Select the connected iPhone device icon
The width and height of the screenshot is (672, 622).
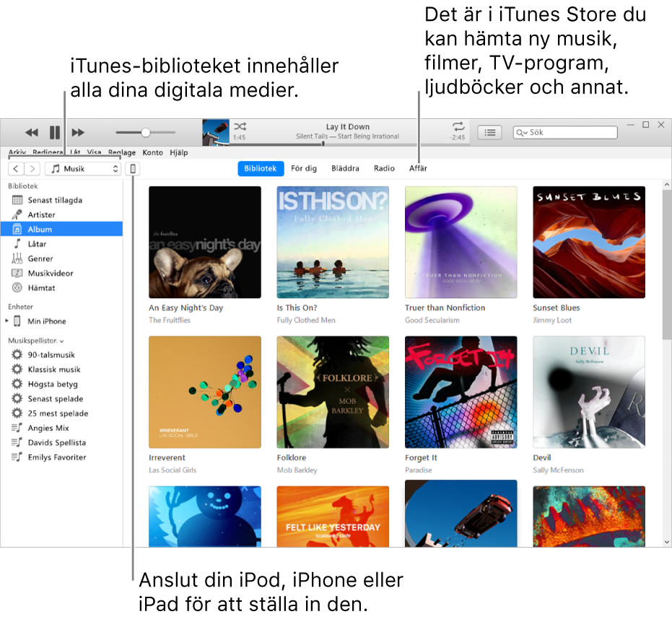(133, 168)
